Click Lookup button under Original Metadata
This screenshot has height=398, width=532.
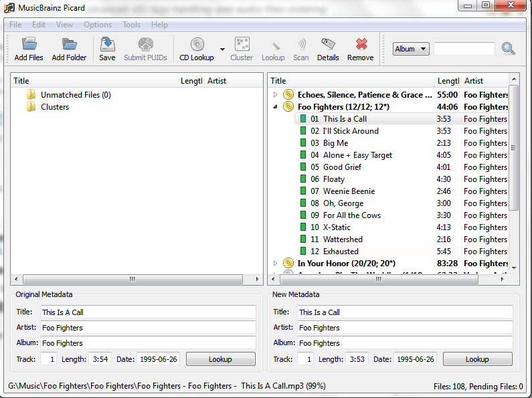pyautogui.click(x=220, y=359)
